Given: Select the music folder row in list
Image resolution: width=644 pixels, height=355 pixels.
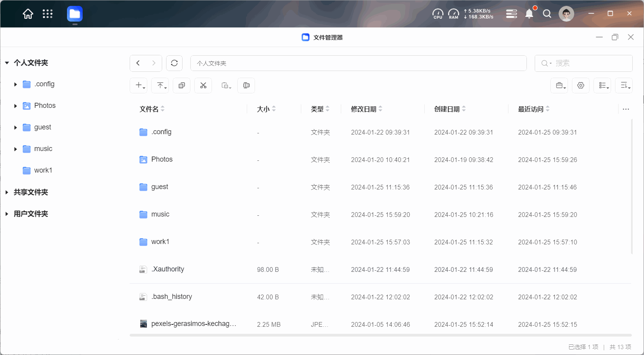Looking at the screenshot, I should point(380,215).
